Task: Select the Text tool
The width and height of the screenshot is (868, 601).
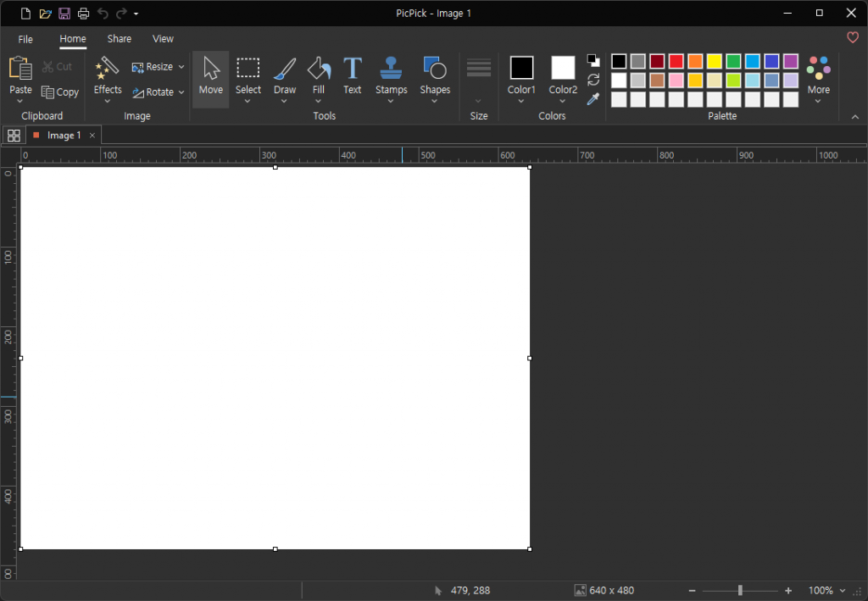Action: 352,75
